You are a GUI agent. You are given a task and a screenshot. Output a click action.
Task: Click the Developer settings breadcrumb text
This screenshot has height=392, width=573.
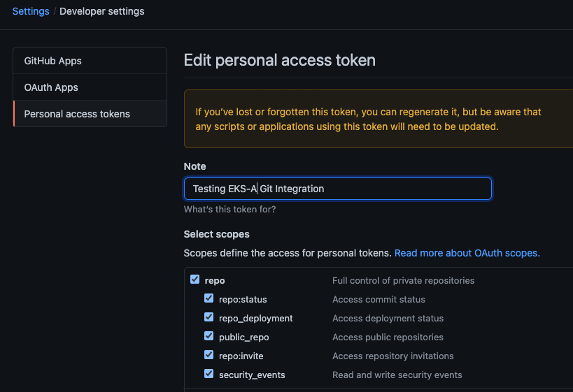coord(102,12)
